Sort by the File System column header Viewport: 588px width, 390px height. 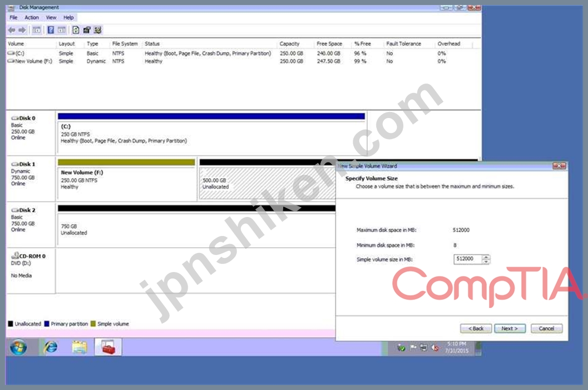pyautogui.click(x=126, y=44)
